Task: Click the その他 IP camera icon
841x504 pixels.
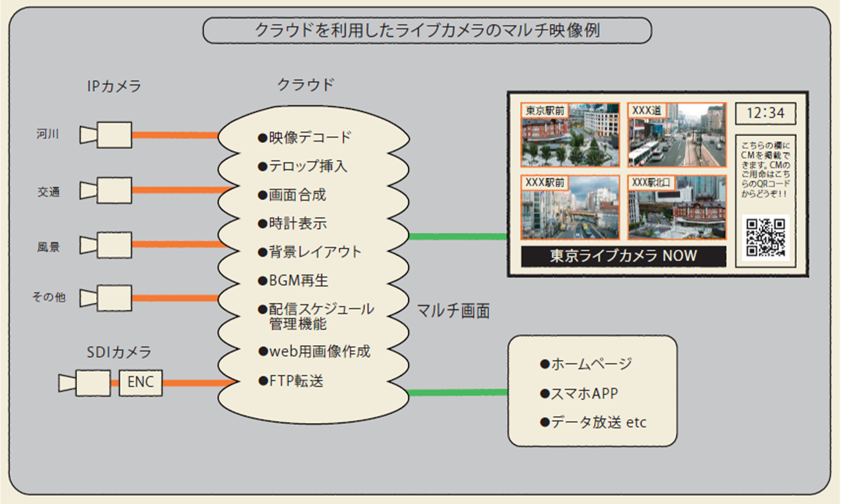Action: [x=106, y=298]
